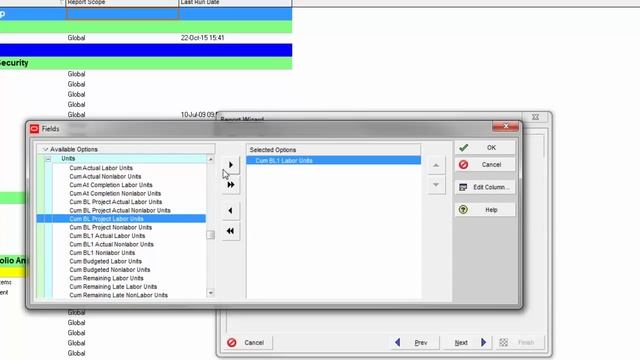Add selected field with single right arrow

click(x=231, y=165)
